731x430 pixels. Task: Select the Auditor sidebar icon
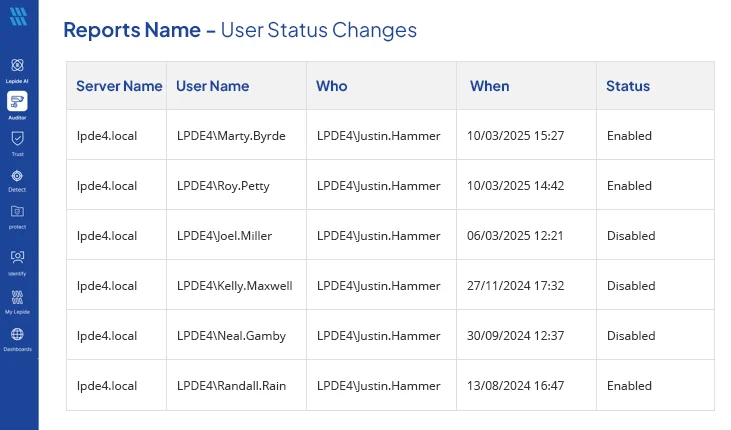pyautogui.click(x=17, y=101)
